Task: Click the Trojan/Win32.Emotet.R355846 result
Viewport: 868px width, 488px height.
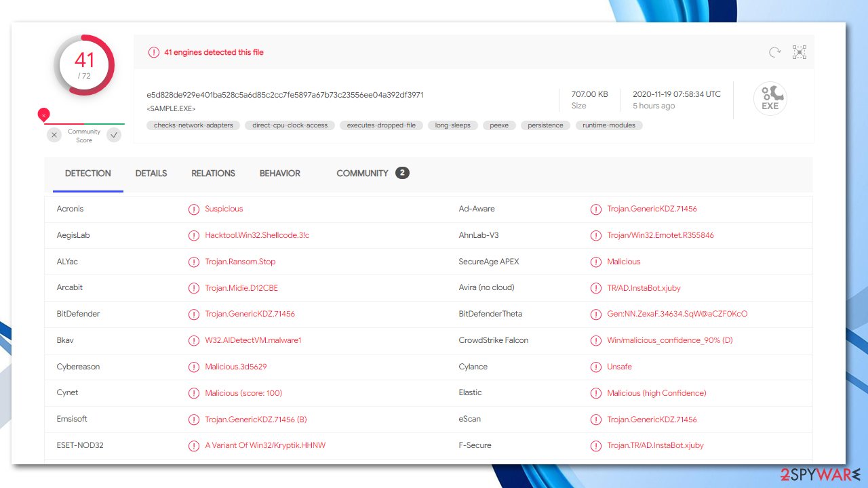Action: pyautogui.click(x=660, y=235)
